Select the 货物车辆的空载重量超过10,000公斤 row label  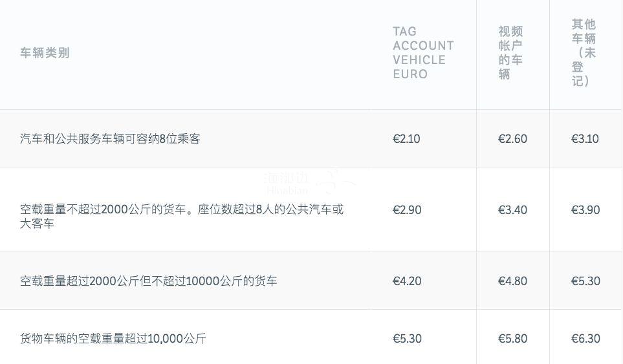(x=113, y=339)
